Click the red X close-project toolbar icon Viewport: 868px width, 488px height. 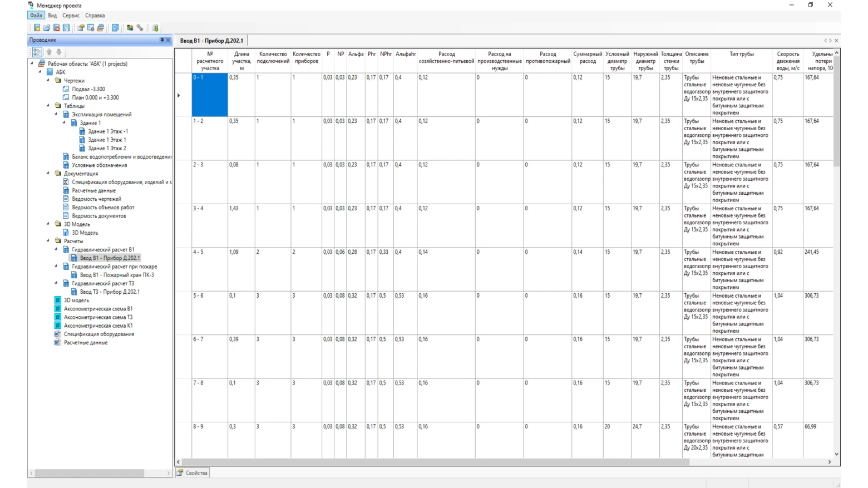pos(56,28)
